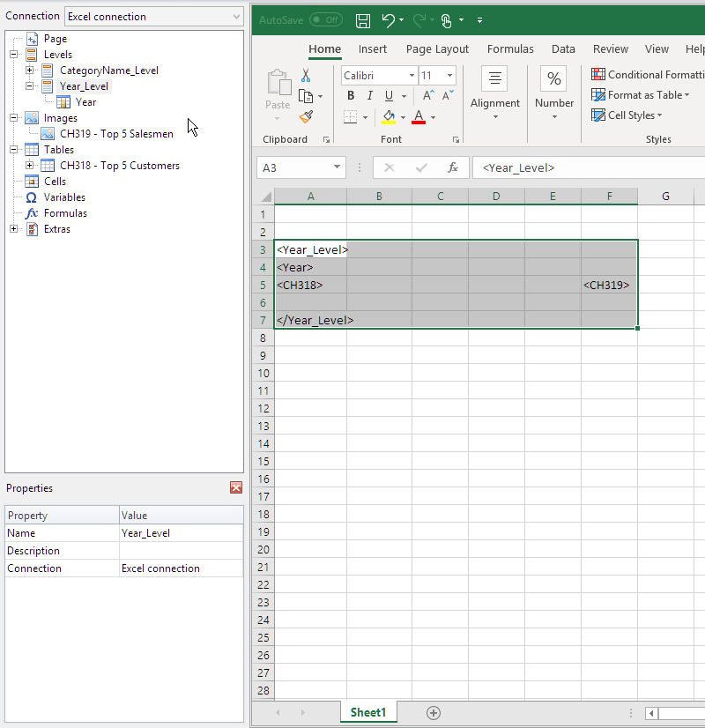Click the Formulas fx icon in the tree
705x728 pixels.
coord(30,212)
